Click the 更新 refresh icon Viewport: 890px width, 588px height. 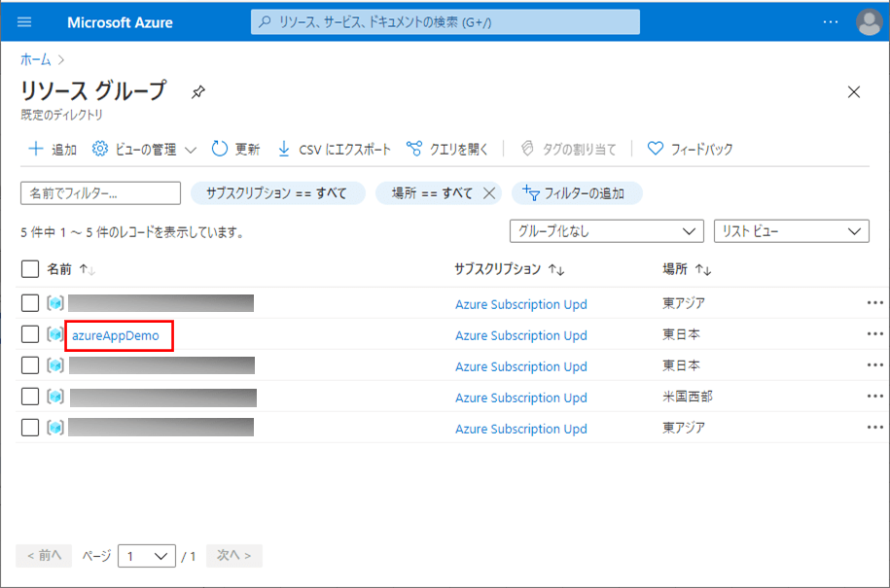[220, 149]
